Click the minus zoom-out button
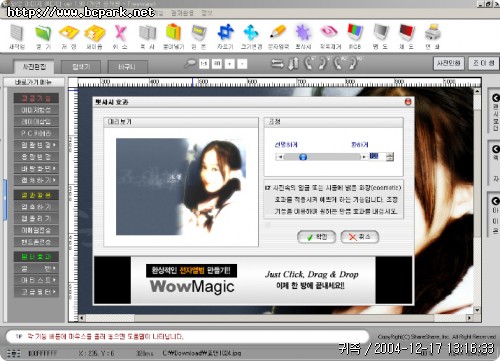 coord(242,64)
